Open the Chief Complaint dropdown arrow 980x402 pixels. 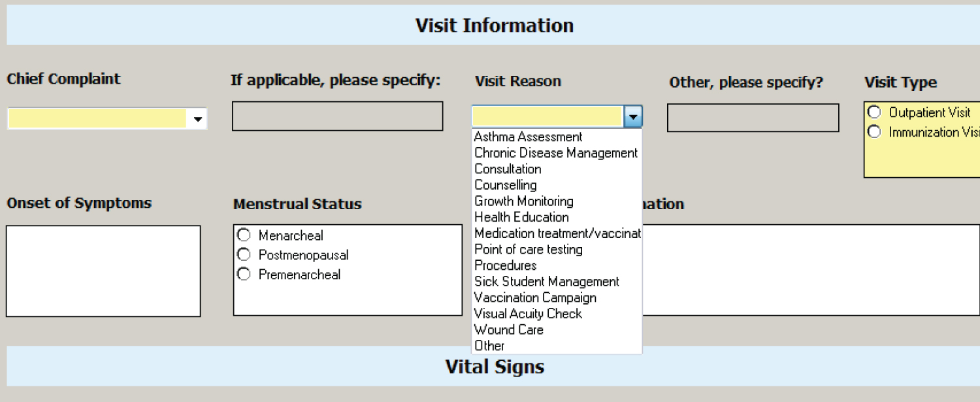point(197,120)
